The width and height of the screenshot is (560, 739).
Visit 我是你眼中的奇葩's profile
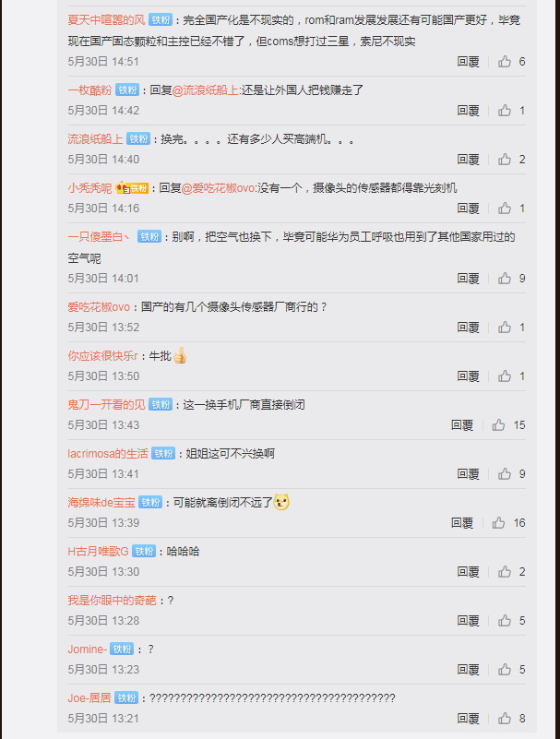click(112, 601)
